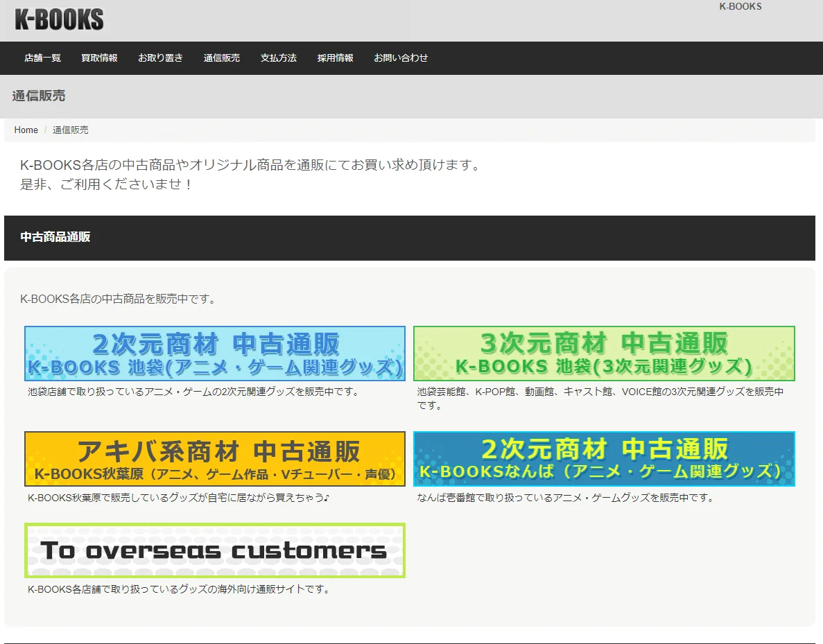The height and width of the screenshot is (644, 823).
Task: Open the 3次元商材 K-BOOKS池袋 banner
Action: click(604, 354)
